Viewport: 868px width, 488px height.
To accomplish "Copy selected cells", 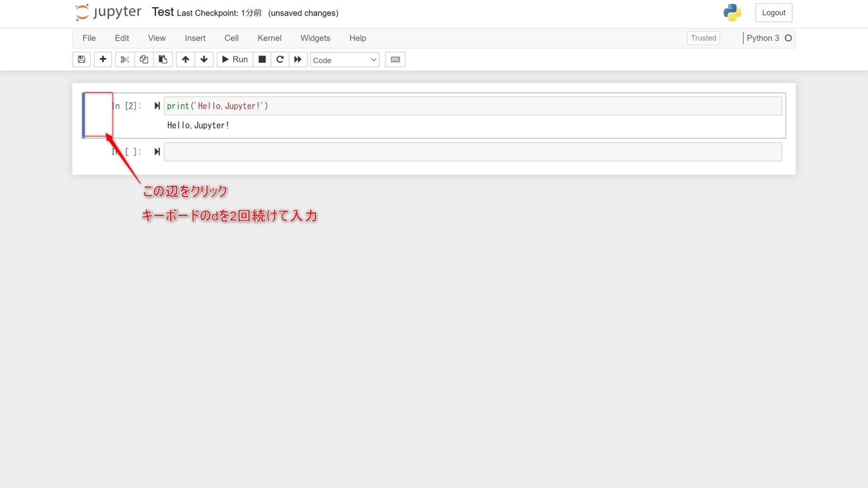I will click(144, 59).
